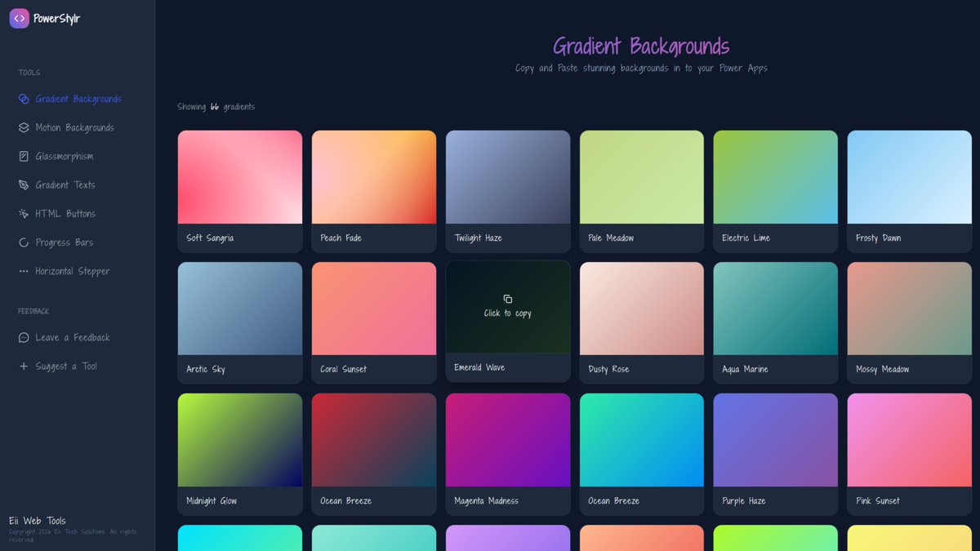Click the copy icon on Emerald Wave
The height and width of the screenshot is (551, 980).
(x=508, y=299)
